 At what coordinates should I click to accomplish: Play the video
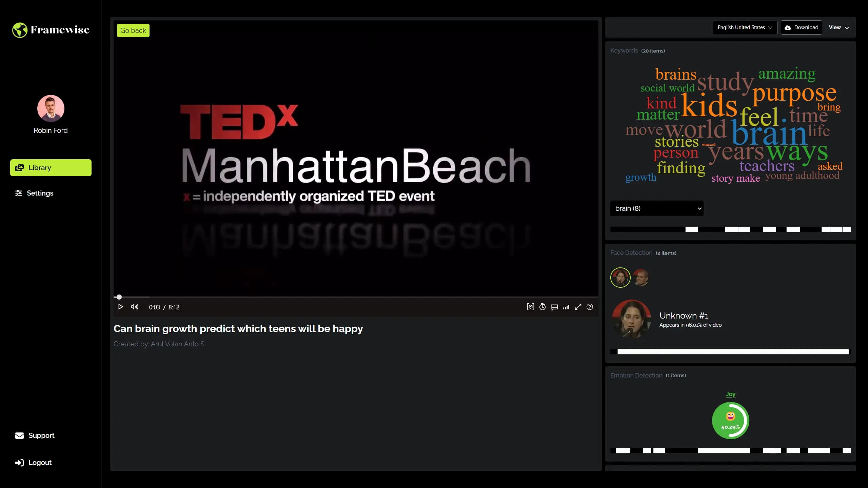click(120, 307)
